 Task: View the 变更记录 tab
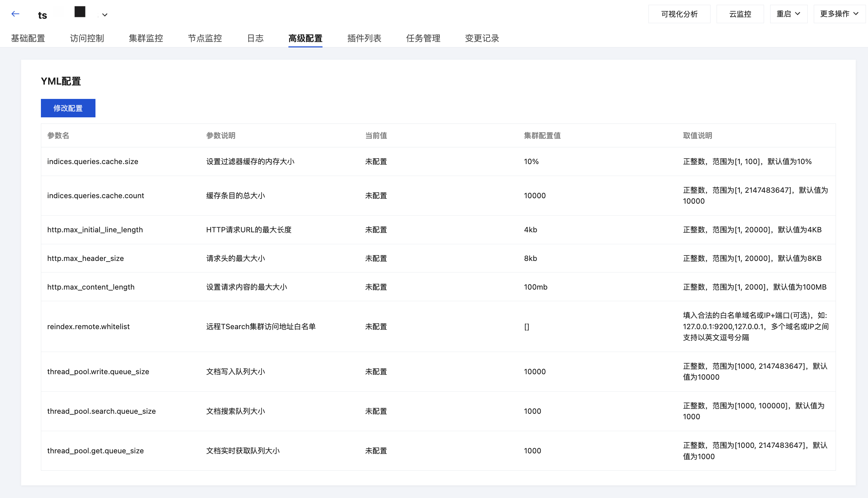[482, 38]
